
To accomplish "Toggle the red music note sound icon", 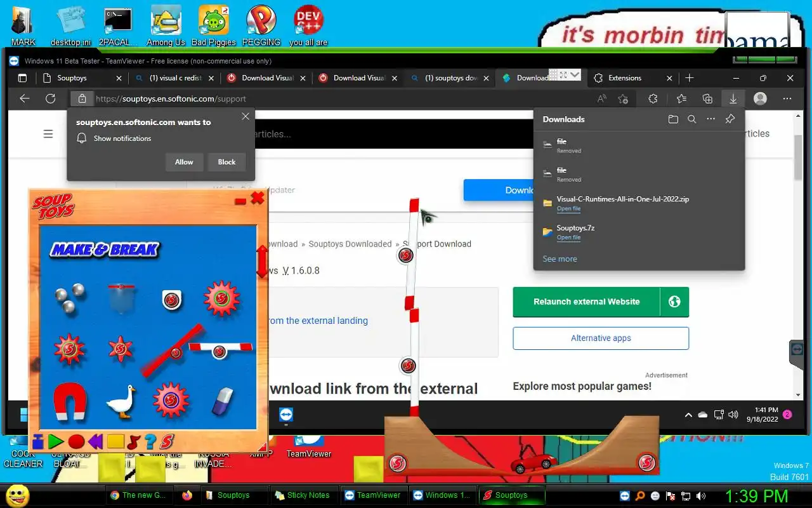I will click(133, 441).
